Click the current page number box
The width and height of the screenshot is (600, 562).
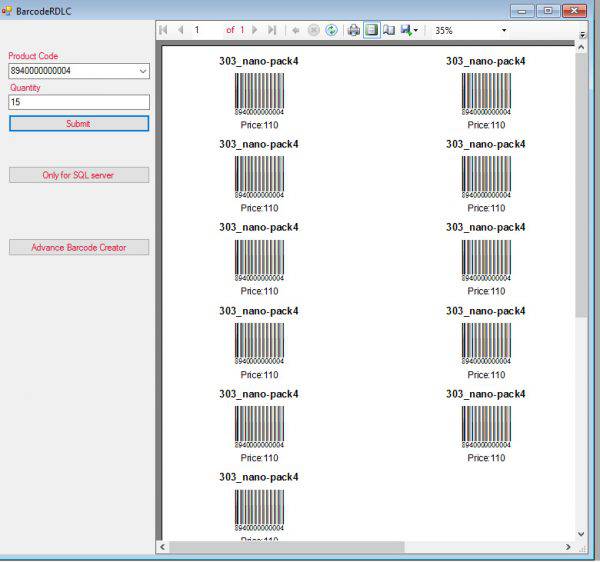click(x=205, y=31)
